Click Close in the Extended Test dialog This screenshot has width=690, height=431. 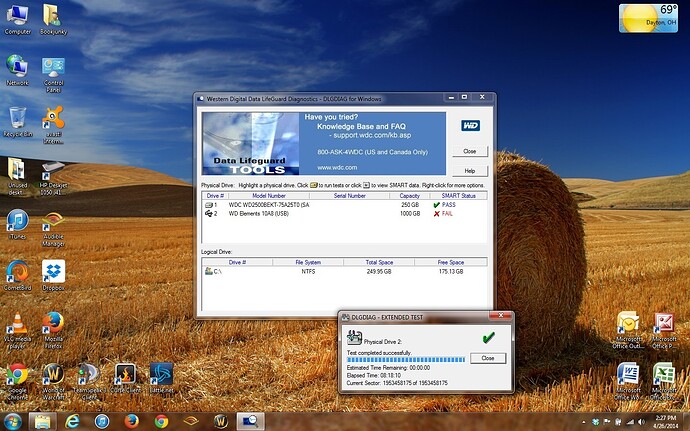[488, 358]
